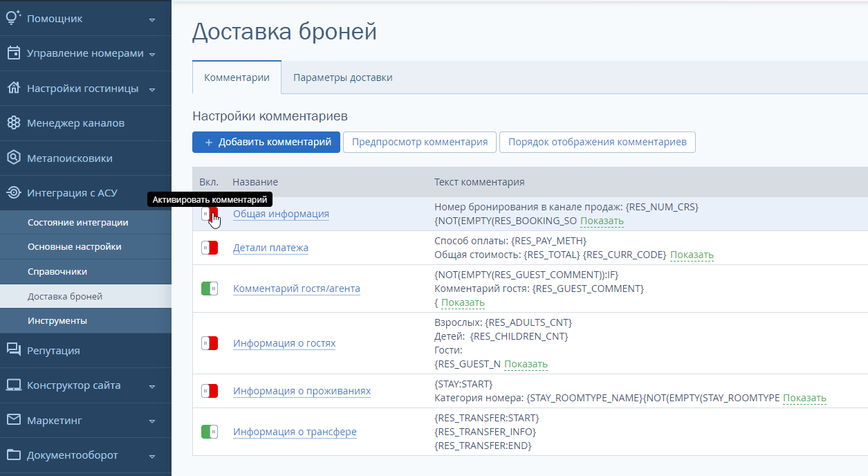Select Доставка броней submenu item
Screen dimensions: 868x476
coord(86,297)
